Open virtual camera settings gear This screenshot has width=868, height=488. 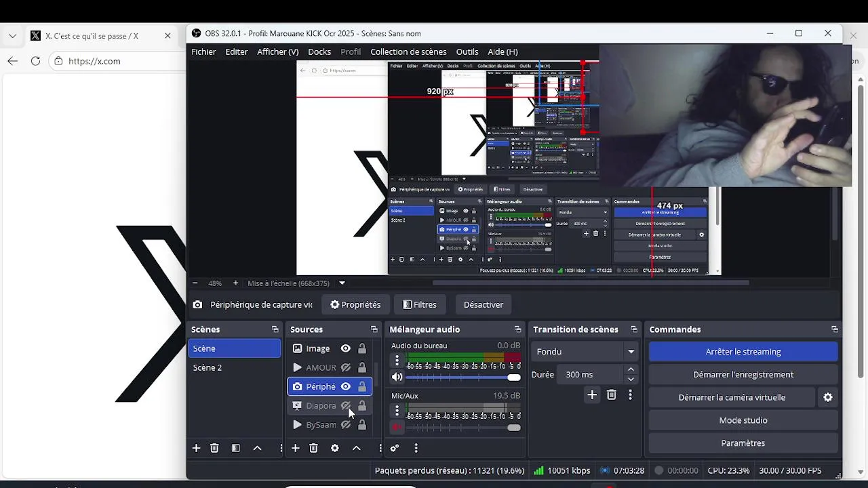point(828,397)
